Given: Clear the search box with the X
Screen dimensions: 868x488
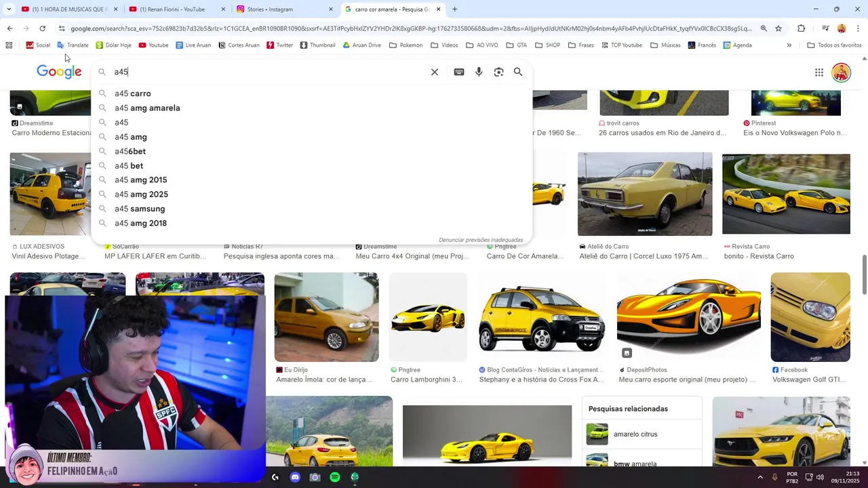Looking at the screenshot, I should click(435, 72).
